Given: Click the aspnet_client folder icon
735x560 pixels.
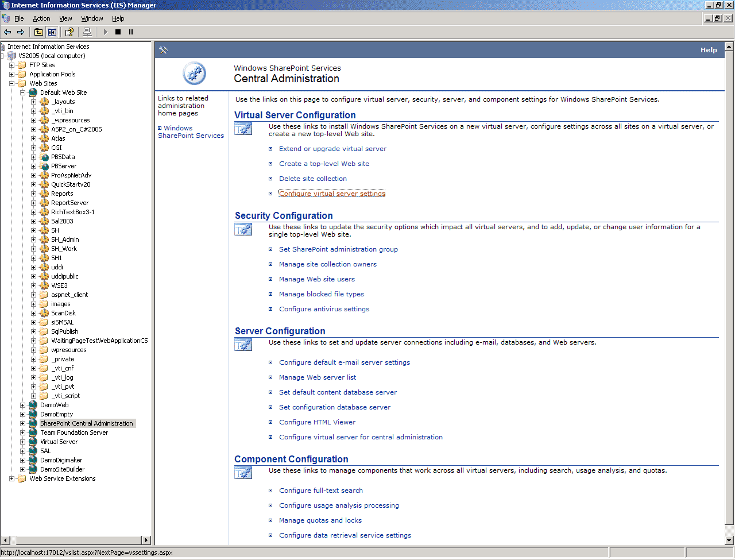Looking at the screenshot, I should coord(44,295).
